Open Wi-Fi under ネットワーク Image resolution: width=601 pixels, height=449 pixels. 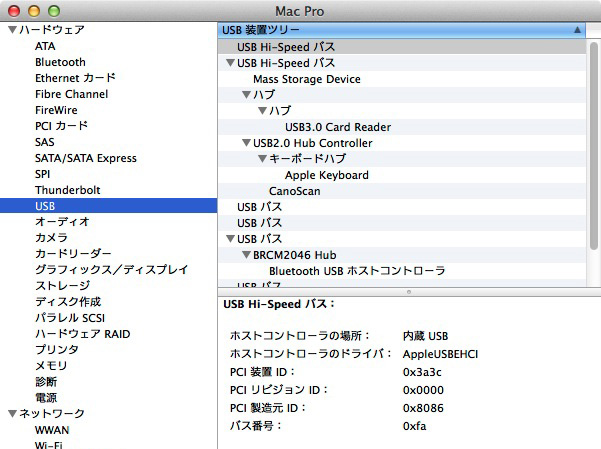[48, 444]
